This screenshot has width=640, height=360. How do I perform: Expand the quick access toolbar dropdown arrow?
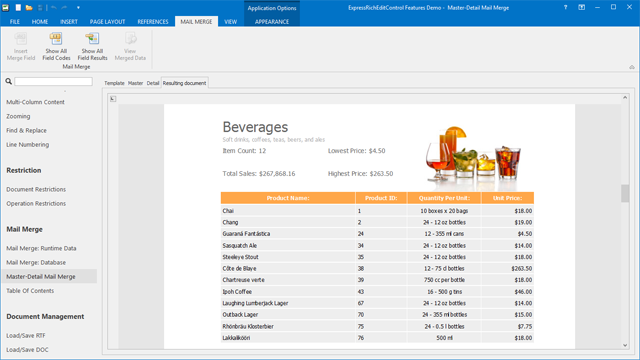click(x=78, y=7)
